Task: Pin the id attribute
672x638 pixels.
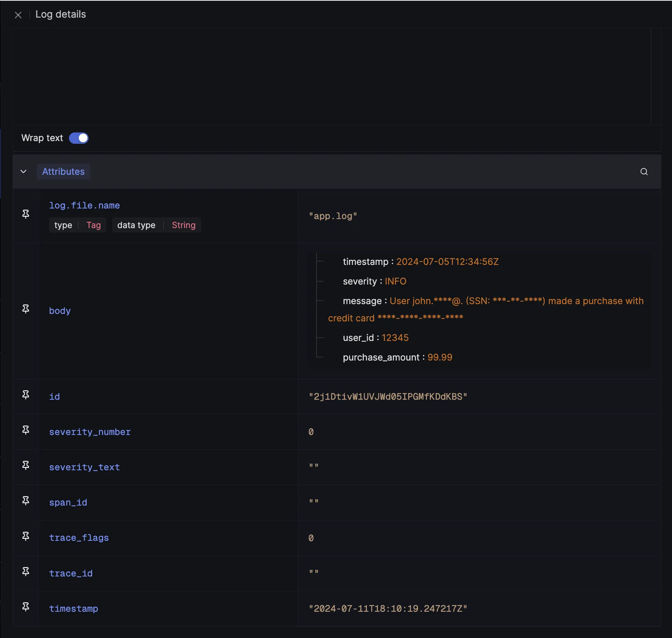Action: tap(26, 395)
